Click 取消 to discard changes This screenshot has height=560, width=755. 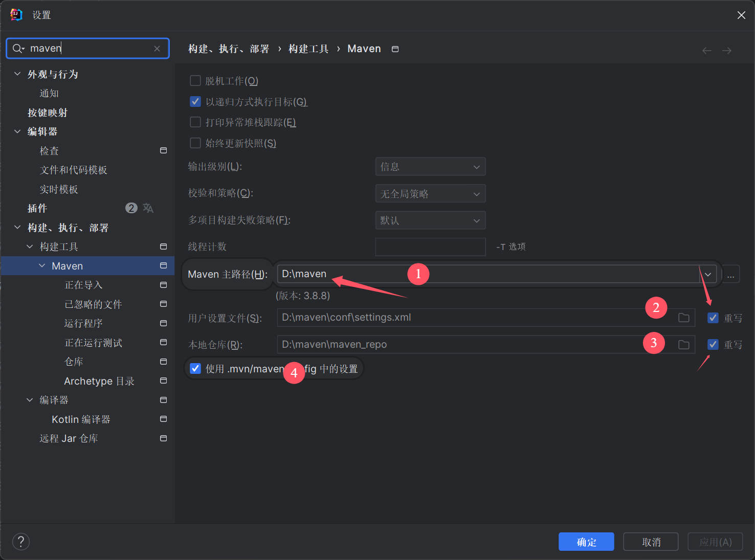click(x=651, y=542)
